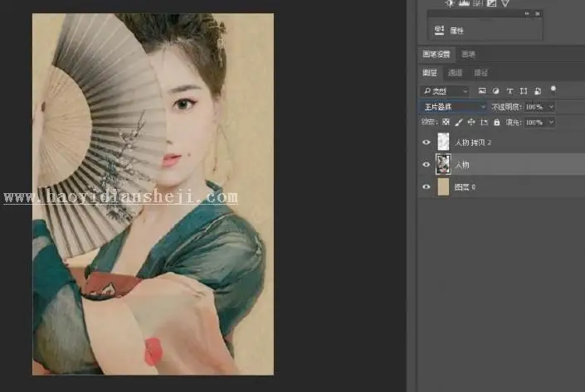
Task: Lock image pixels brush icon
Action: point(459,122)
